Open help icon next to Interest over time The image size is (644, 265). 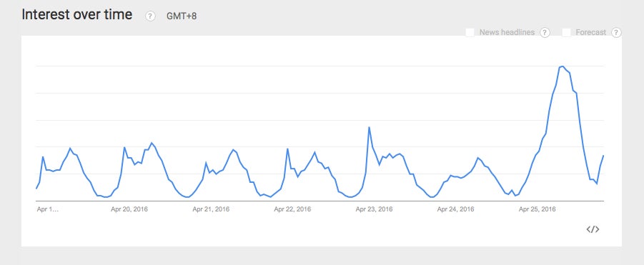point(150,16)
